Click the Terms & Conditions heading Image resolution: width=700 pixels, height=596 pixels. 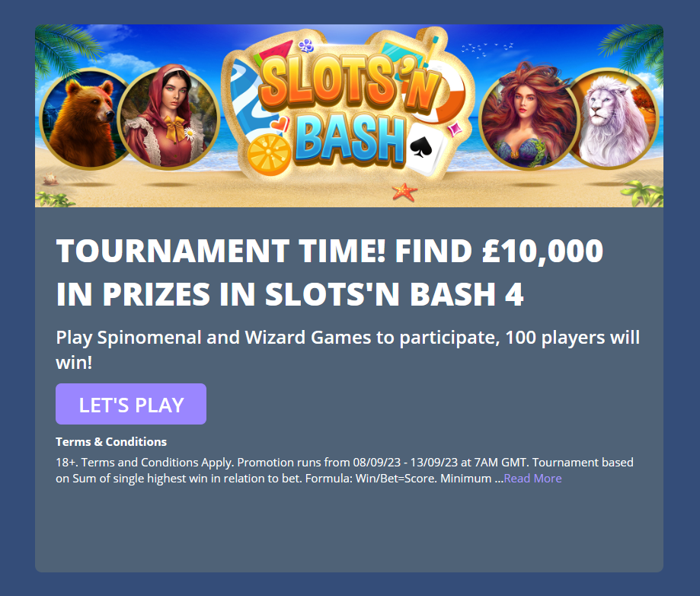(111, 442)
